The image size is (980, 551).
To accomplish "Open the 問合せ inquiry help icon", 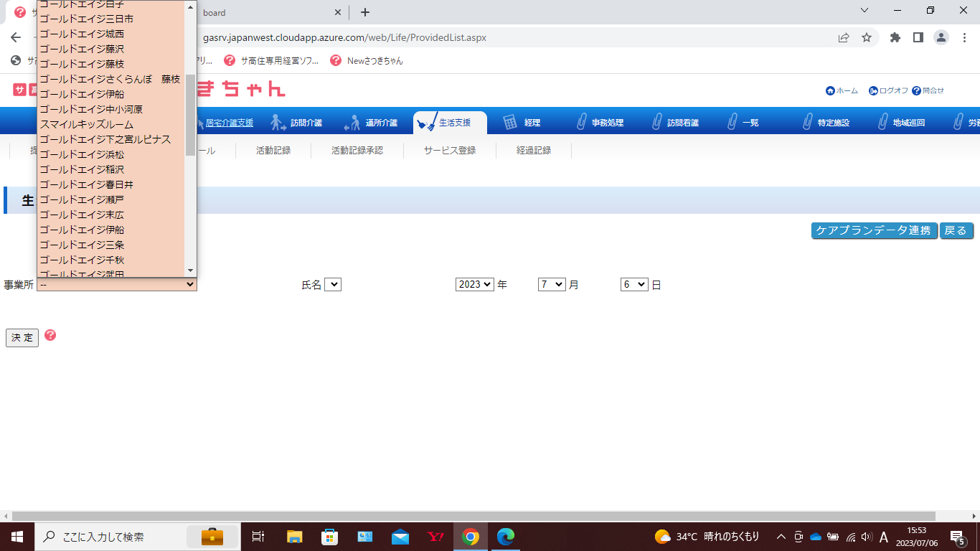I will click(x=916, y=91).
